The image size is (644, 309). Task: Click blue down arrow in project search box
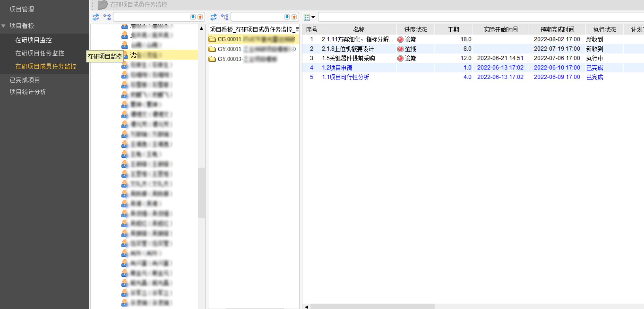pos(287,17)
